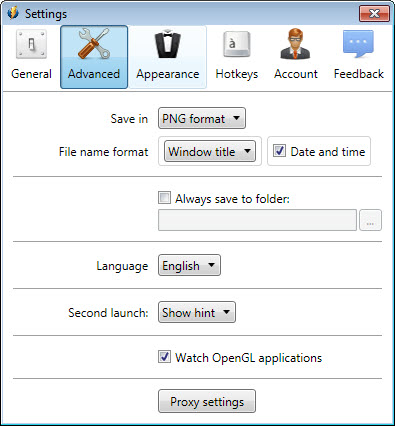
Task: Enable Always save to folder checkbox
Action: point(164,198)
